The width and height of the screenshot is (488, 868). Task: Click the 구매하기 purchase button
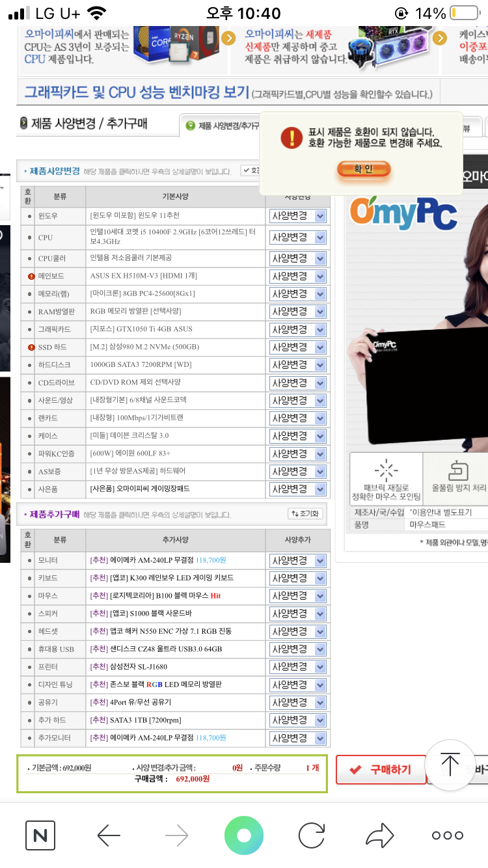tap(381, 770)
